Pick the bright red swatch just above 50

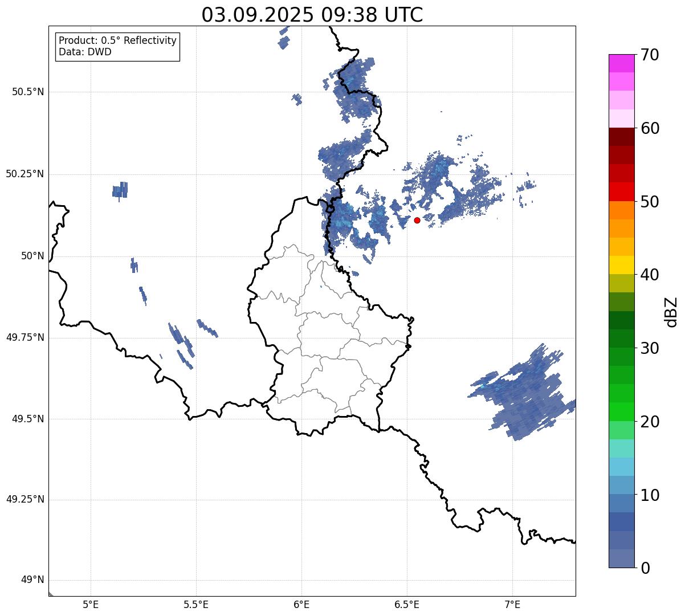click(621, 192)
